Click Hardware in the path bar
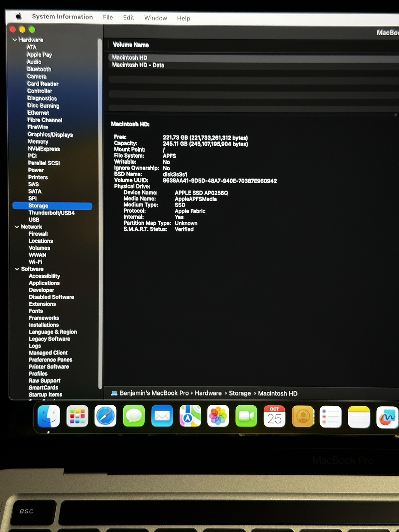399x532 pixels. (x=208, y=393)
